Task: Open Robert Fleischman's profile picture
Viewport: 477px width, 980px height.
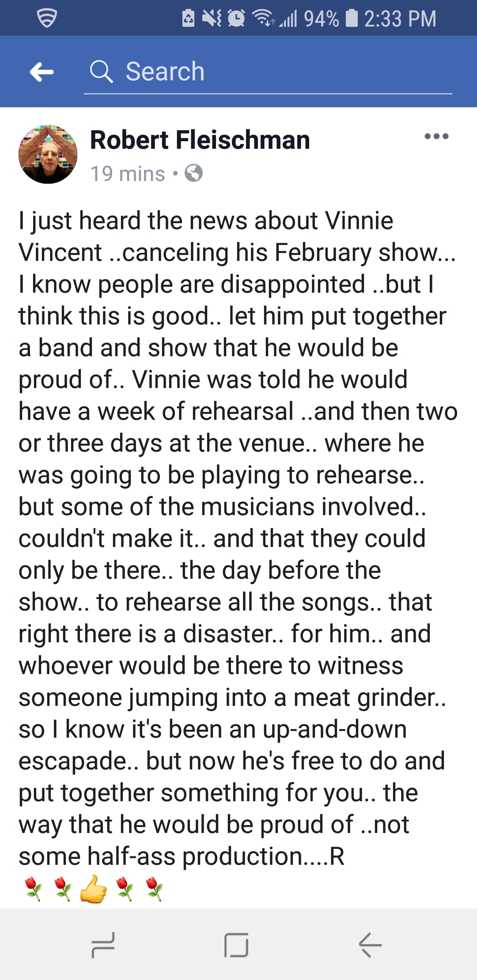Action: (x=48, y=155)
